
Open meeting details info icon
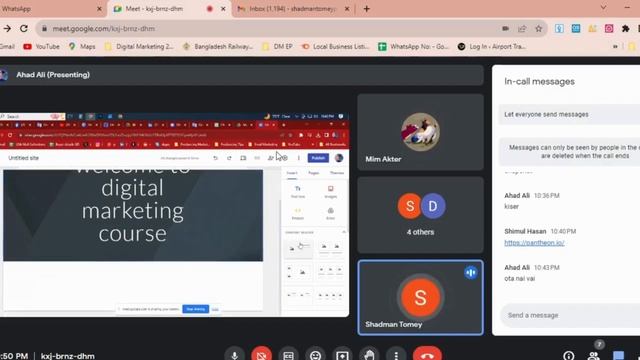pyautogui.click(x=569, y=356)
